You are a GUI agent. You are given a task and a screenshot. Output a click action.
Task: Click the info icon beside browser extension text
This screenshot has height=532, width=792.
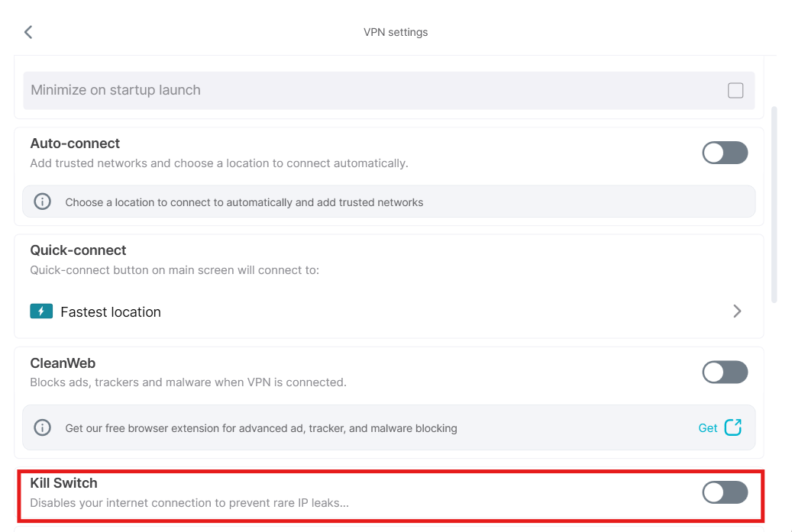click(43, 428)
